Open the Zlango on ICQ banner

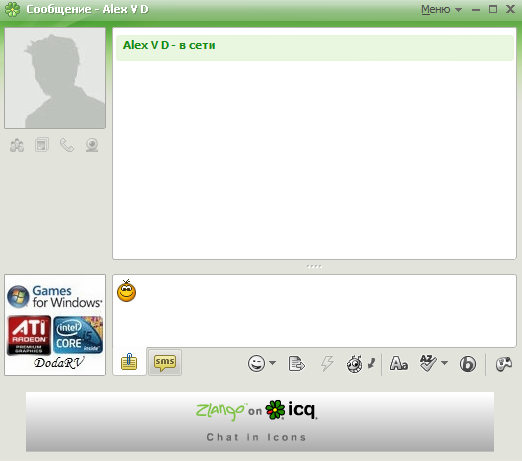click(260, 422)
